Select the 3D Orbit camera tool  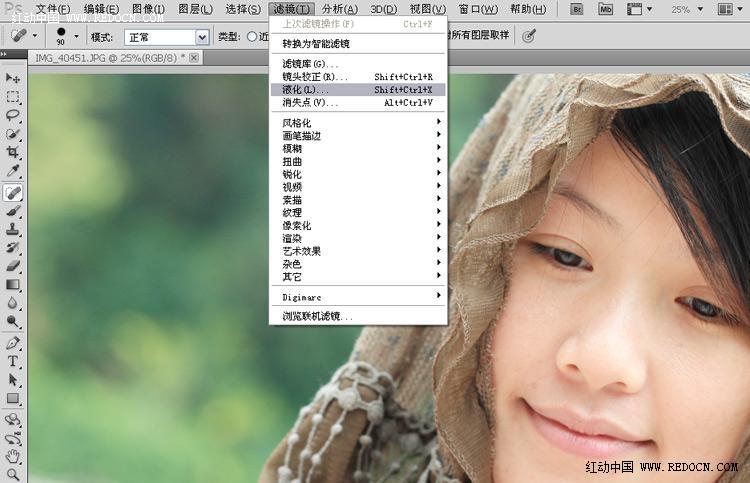[13, 438]
